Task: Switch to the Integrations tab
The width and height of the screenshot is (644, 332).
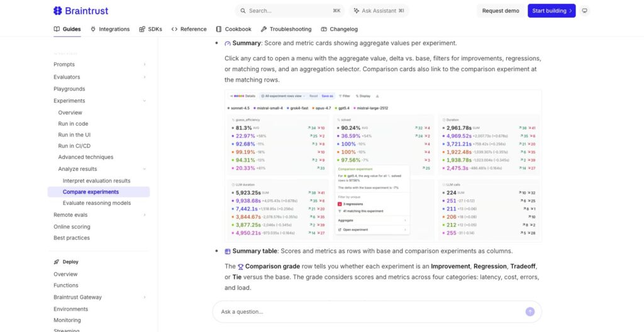Action: pos(110,29)
